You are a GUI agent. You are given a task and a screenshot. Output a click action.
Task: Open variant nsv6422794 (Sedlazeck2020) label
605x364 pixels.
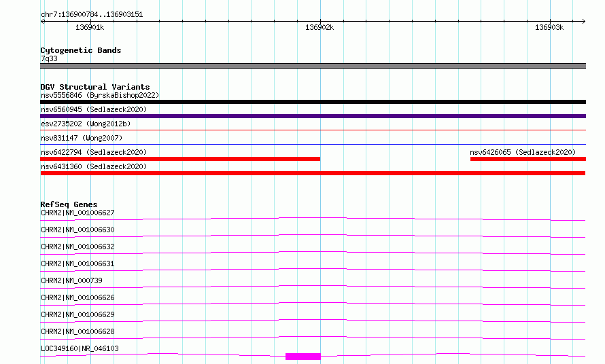[x=94, y=152]
